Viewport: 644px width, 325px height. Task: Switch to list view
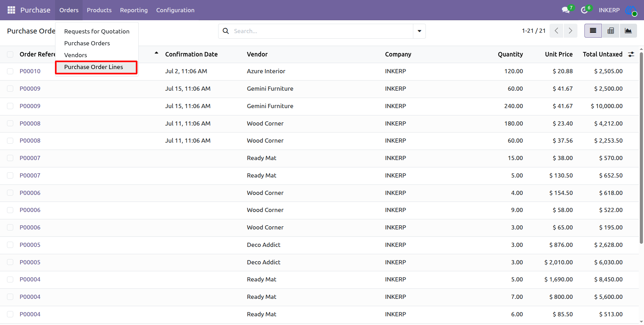tap(593, 31)
